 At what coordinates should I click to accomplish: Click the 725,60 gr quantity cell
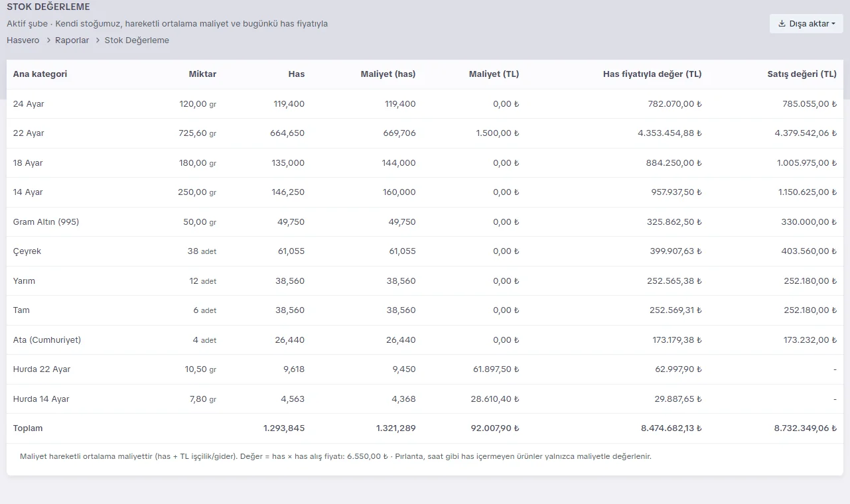pos(198,133)
